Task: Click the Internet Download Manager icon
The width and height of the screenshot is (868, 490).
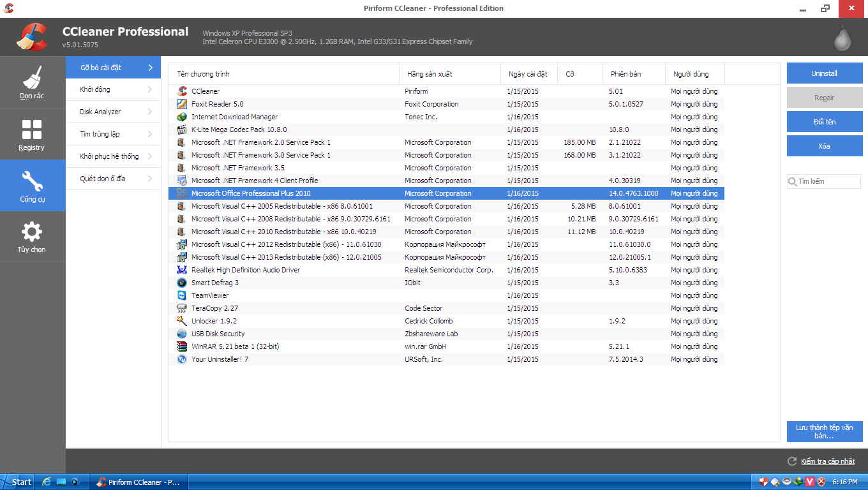Action: tap(182, 117)
